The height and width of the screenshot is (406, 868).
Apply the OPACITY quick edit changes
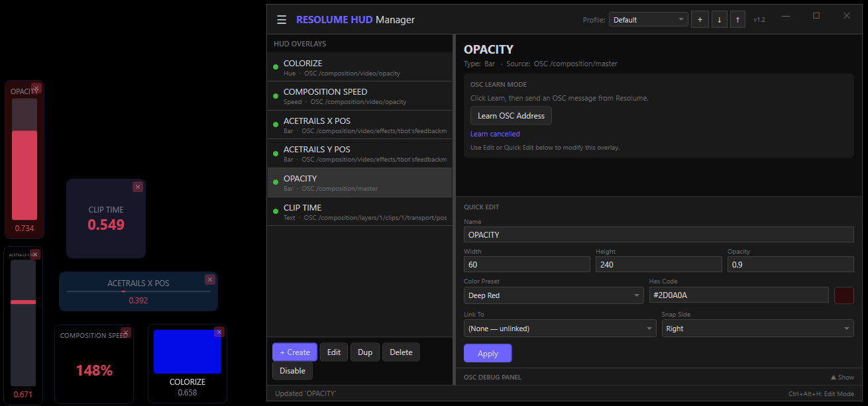click(488, 353)
